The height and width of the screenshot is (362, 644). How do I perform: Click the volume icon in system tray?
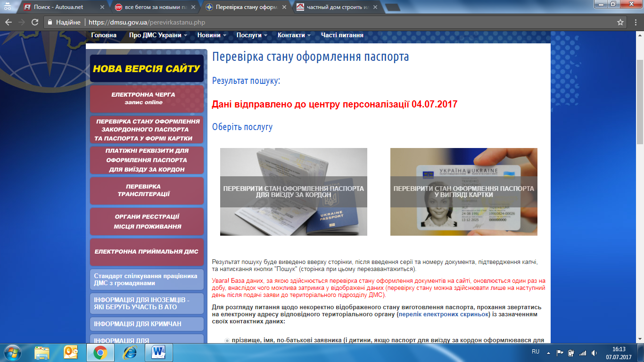point(594,353)
